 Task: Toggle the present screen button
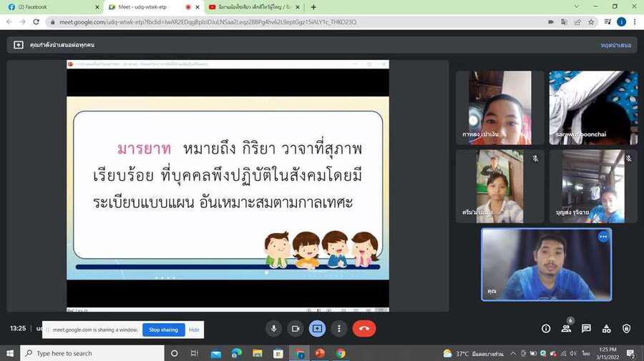click(x=317, y=328)
